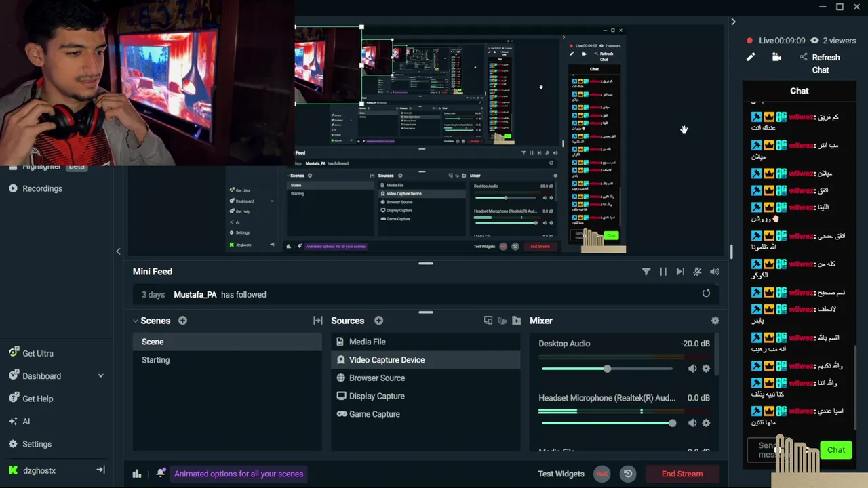This screenshot has width=868, height=488.
Task: Click the camera icon above the chat
Action: pyautogui.click(x=777, y=57)
